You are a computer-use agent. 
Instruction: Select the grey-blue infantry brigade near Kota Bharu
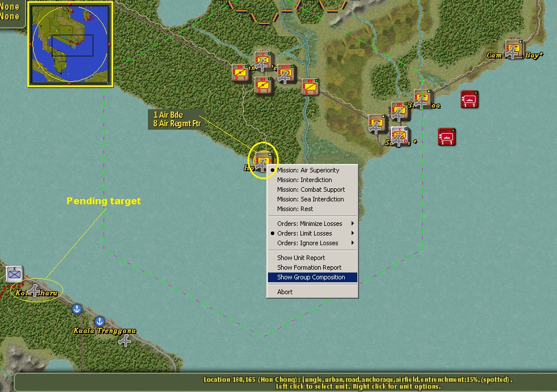coord(15,274)
